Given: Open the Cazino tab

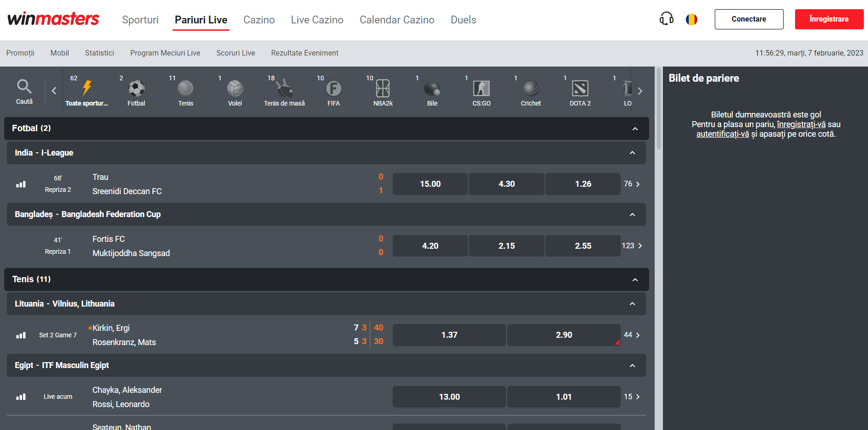Looking at the screenshot, I should 259,20.
